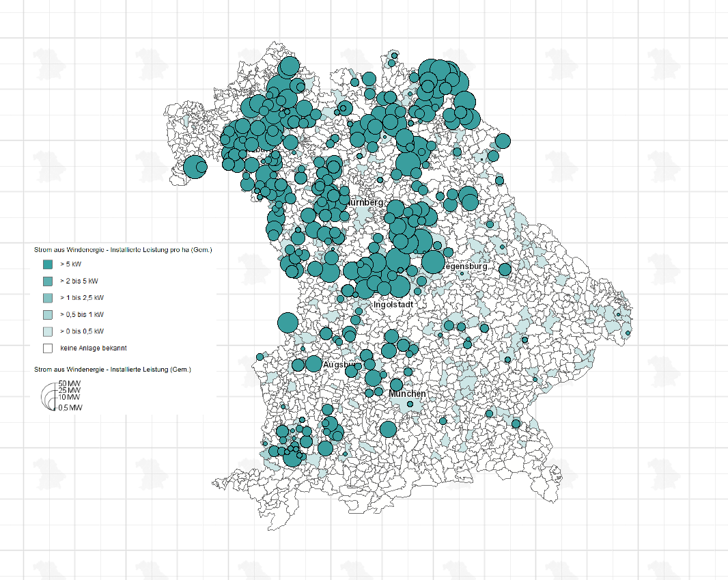Click the 'Installierte Leistung pro ha' legend title
Screen dimensions: 728x580
coord(118,251)
